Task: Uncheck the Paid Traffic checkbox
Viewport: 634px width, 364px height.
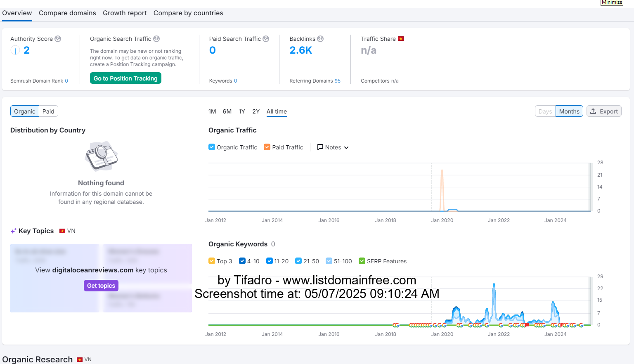Action: pos(267,147)
